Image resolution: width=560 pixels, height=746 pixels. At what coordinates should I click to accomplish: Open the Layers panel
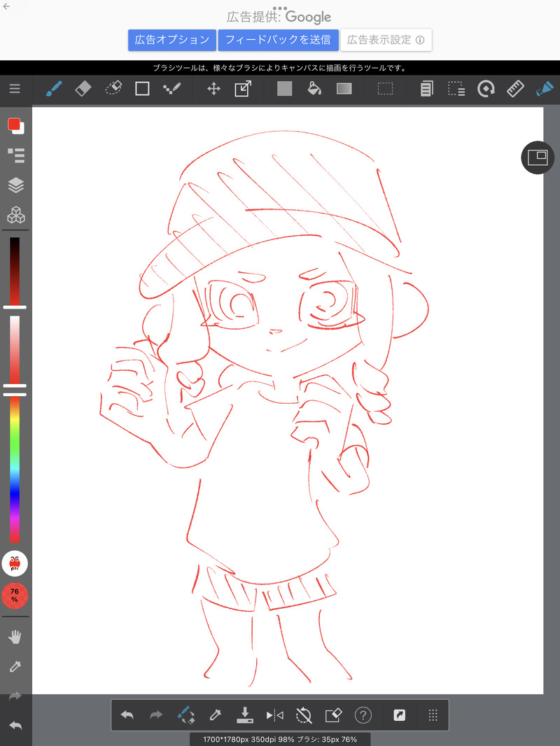[x=15, y=185]
